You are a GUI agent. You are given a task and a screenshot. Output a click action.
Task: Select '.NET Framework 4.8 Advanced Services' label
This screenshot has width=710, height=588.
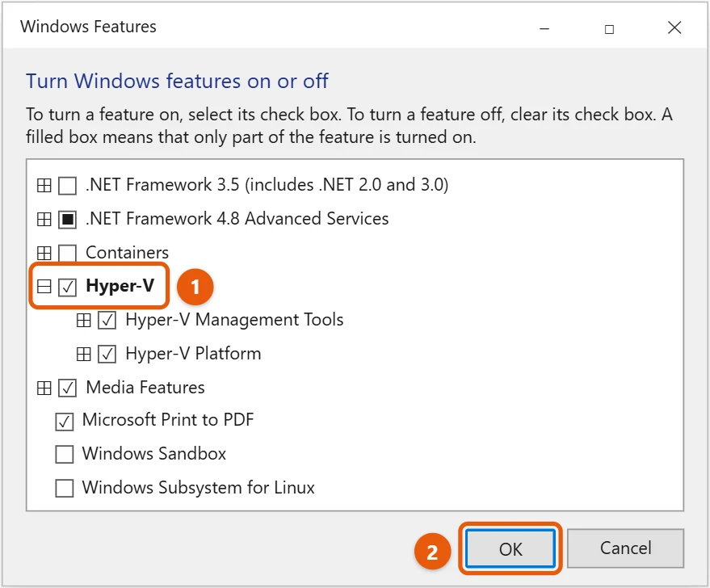click(x=237, y=219)
